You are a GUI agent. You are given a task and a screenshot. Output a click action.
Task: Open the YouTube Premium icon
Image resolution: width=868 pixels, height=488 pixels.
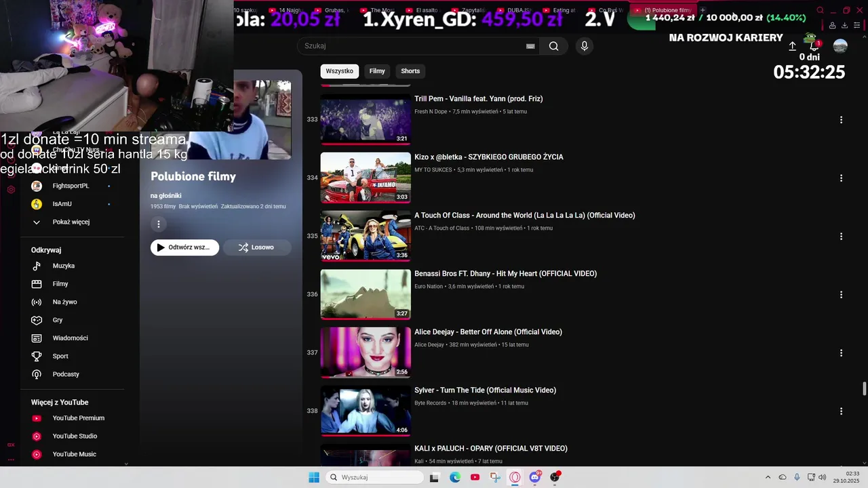click(37, 418)
